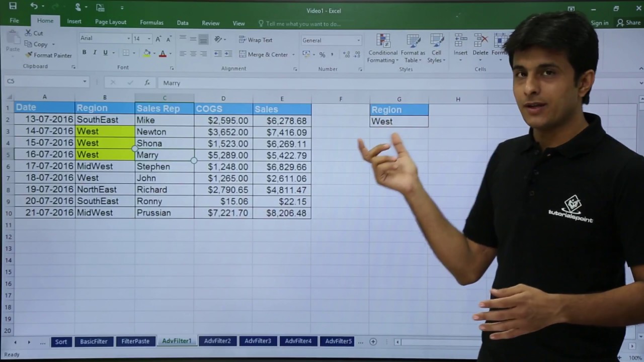Add a new sheet with plus icon
This screenshot has width=644, height=362.
click(373, 341)
